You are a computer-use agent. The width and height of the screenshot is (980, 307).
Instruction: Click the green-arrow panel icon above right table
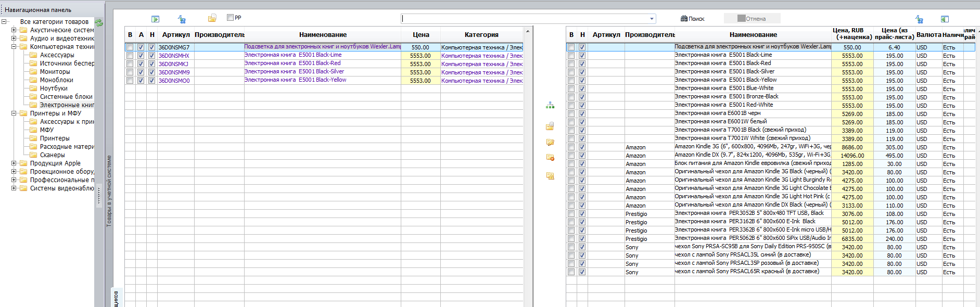945,19
